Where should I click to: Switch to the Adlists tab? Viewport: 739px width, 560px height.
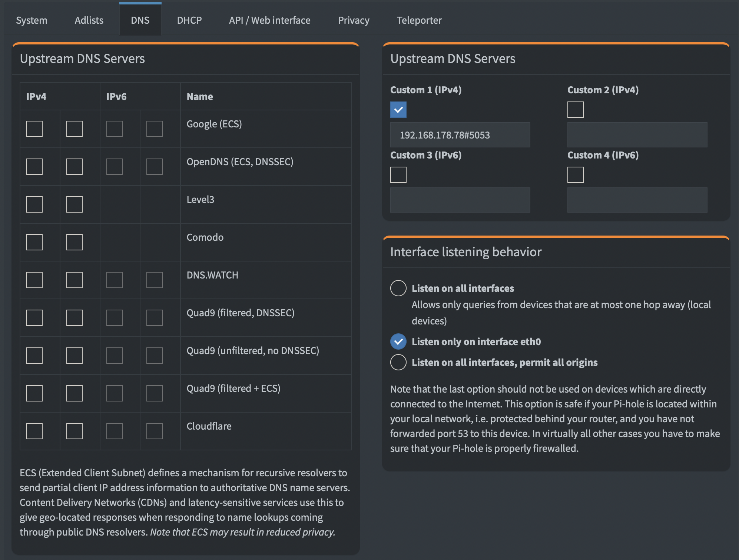89,20
